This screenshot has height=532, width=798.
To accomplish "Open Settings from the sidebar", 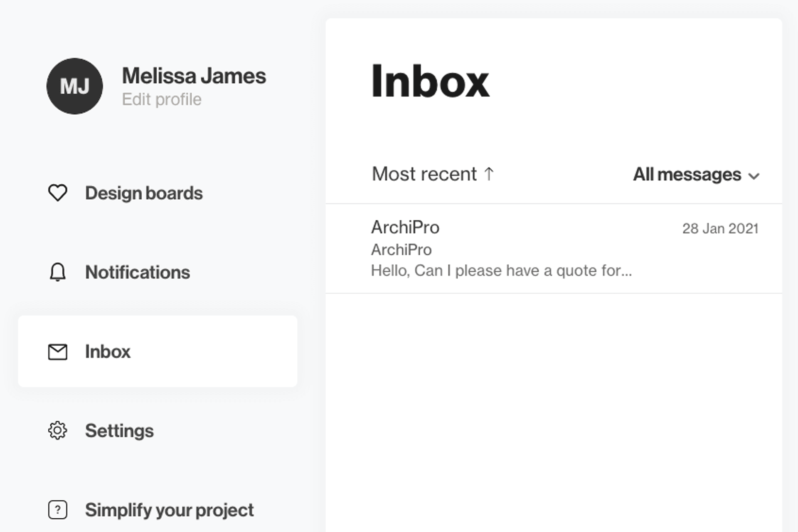I will click(119, 431).
